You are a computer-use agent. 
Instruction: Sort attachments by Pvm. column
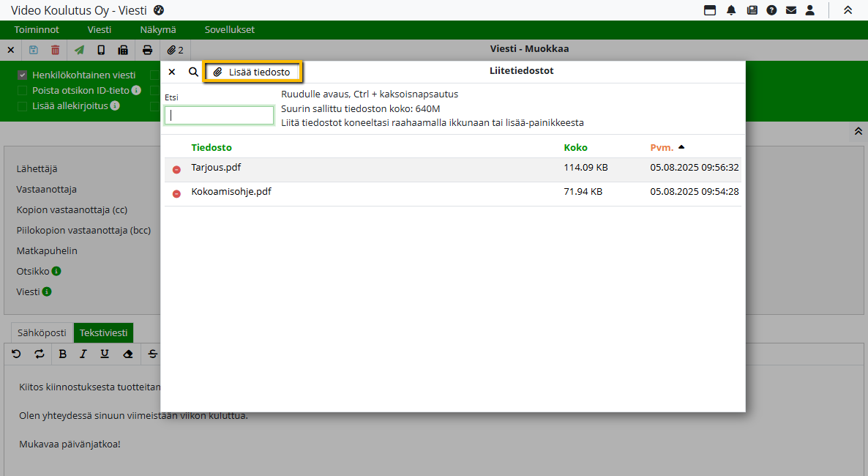tap(661, 148)
